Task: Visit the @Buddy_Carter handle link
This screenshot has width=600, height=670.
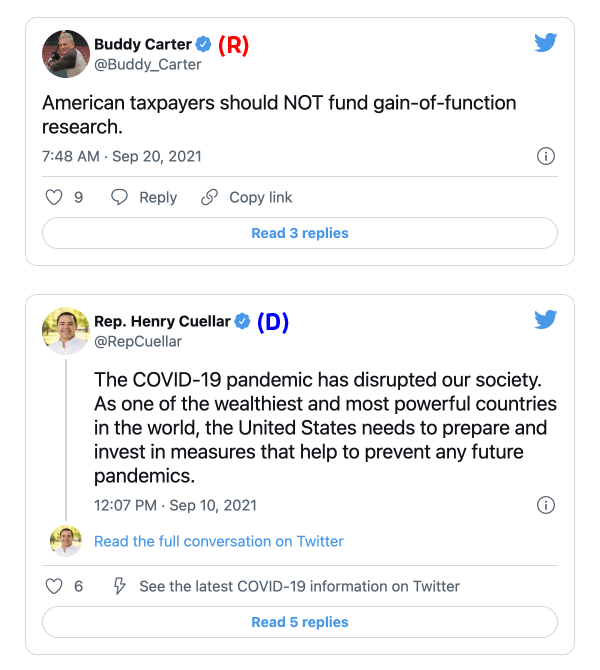Action: point(148,64)
